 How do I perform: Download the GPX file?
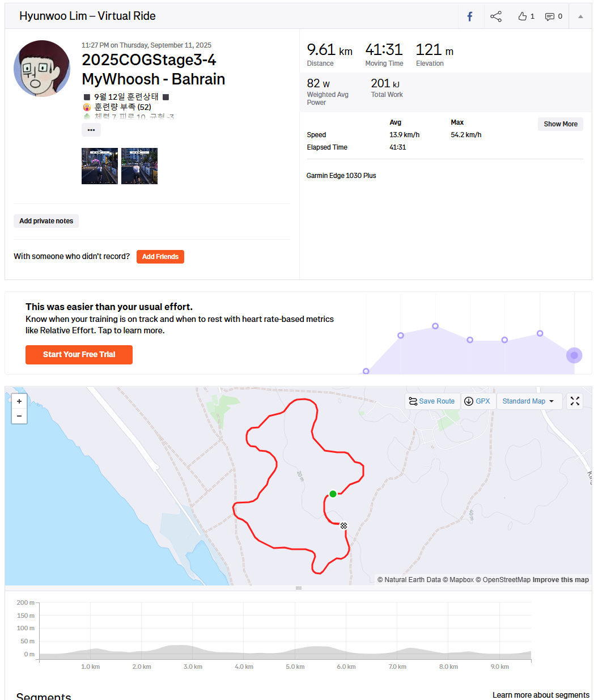(477, 401)
